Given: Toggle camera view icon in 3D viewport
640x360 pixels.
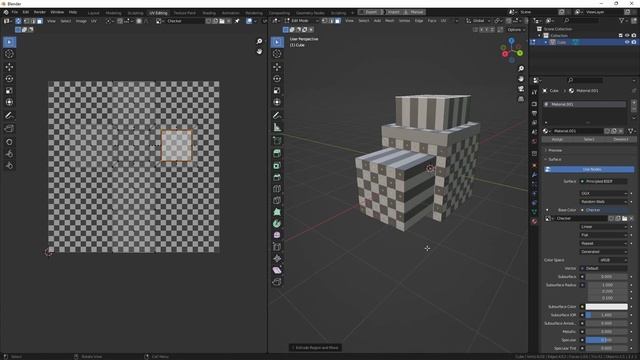Looking at the screenshot, I should coord(521,89).
